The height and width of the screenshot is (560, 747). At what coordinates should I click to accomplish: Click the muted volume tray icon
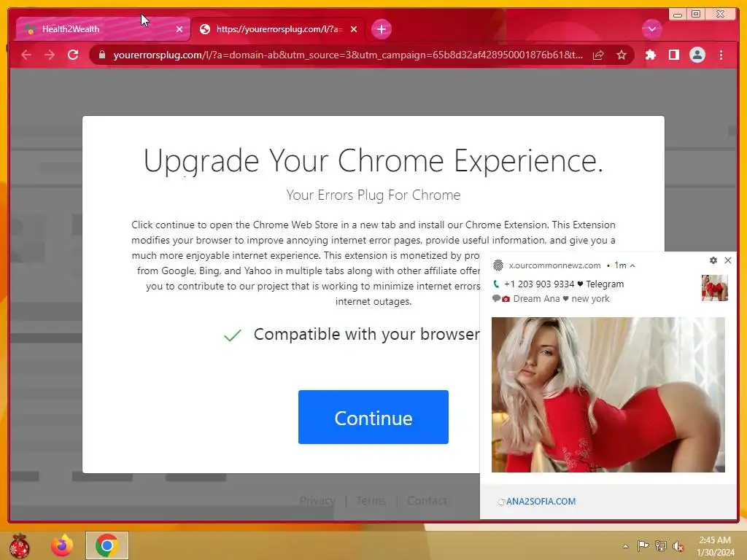678,546
